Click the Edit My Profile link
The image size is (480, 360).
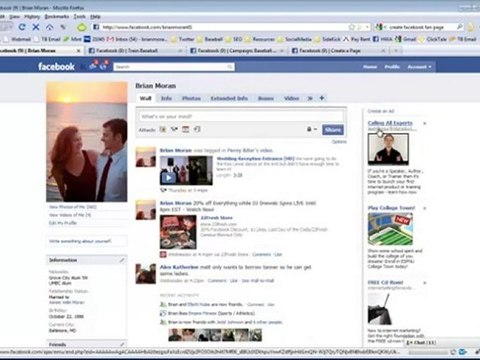(63, 223)
